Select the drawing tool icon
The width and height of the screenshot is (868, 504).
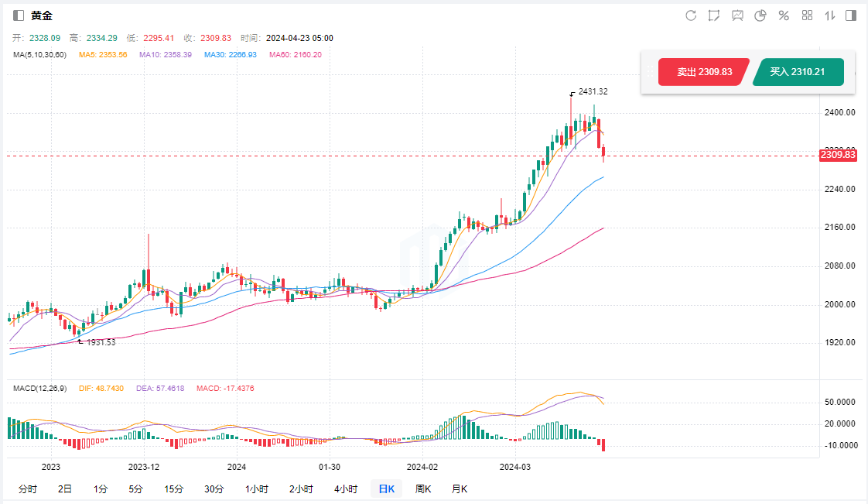pos(713,15)
